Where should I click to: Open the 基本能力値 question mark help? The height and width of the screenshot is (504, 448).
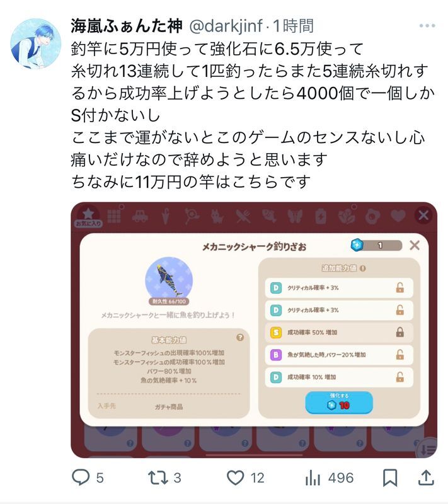click(x=239, y=338)
